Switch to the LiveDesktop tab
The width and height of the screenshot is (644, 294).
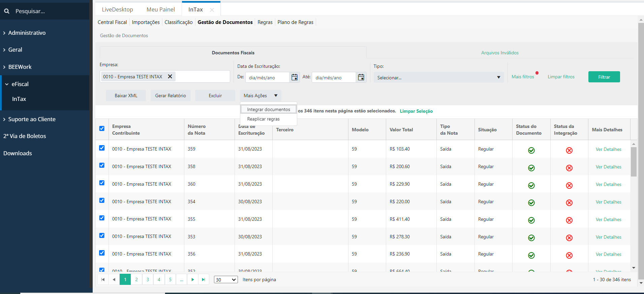pos(117,9)
